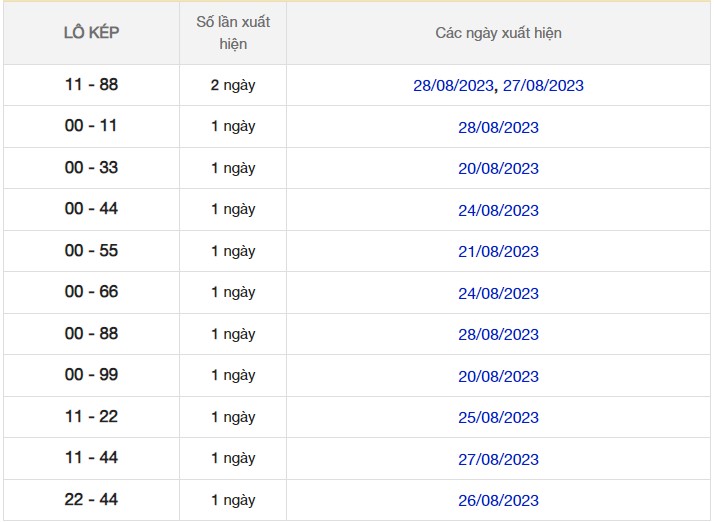This screenshot has height=522, width=714.
Task: Click the LÔ KÉP column header
Action: point(91,33)
